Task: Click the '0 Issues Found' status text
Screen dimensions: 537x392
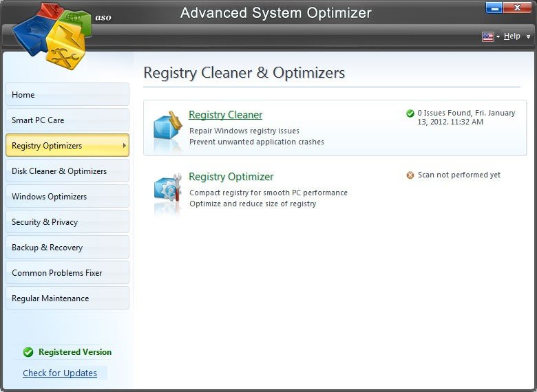Action: pos(466,118)
